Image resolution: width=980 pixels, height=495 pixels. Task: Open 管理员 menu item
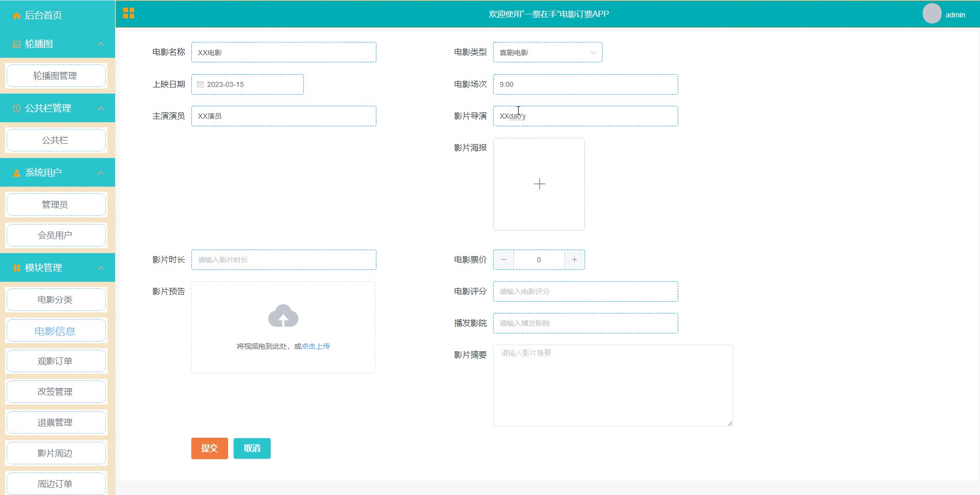click(x=56, y=205)
